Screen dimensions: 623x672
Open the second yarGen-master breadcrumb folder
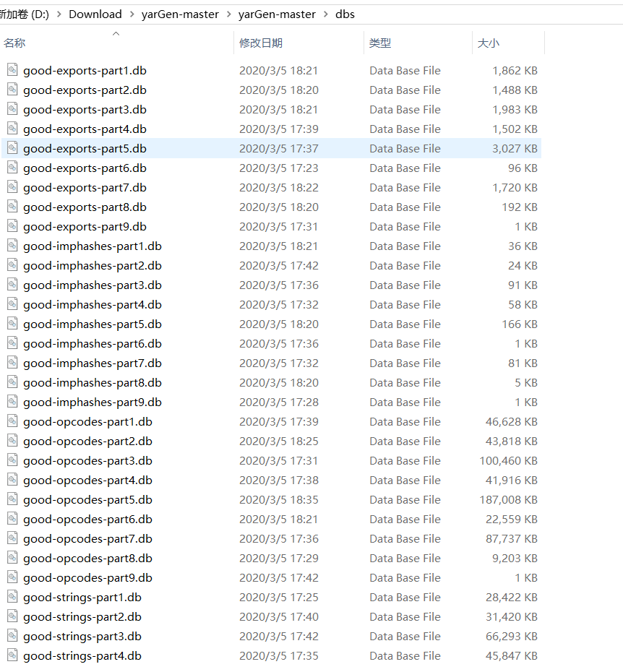coord(277,14)
